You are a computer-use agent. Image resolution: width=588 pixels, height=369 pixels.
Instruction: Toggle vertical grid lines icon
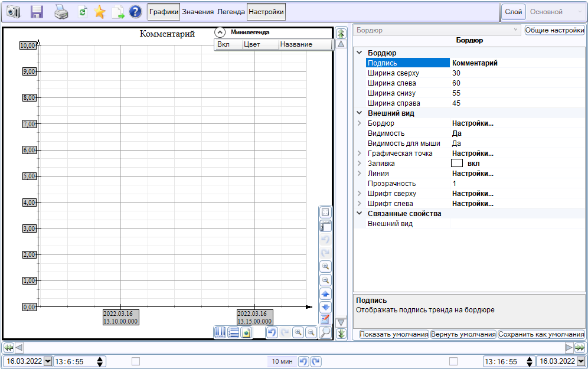coord(220,332)
